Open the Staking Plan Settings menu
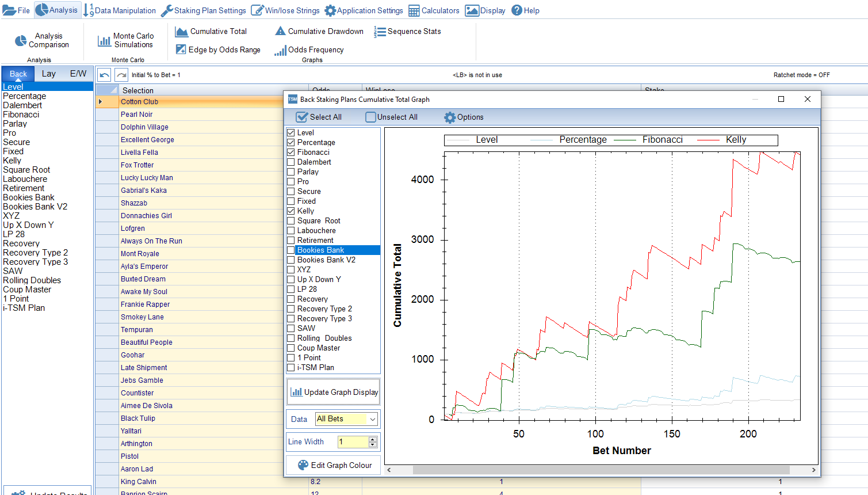 (203, 10)
